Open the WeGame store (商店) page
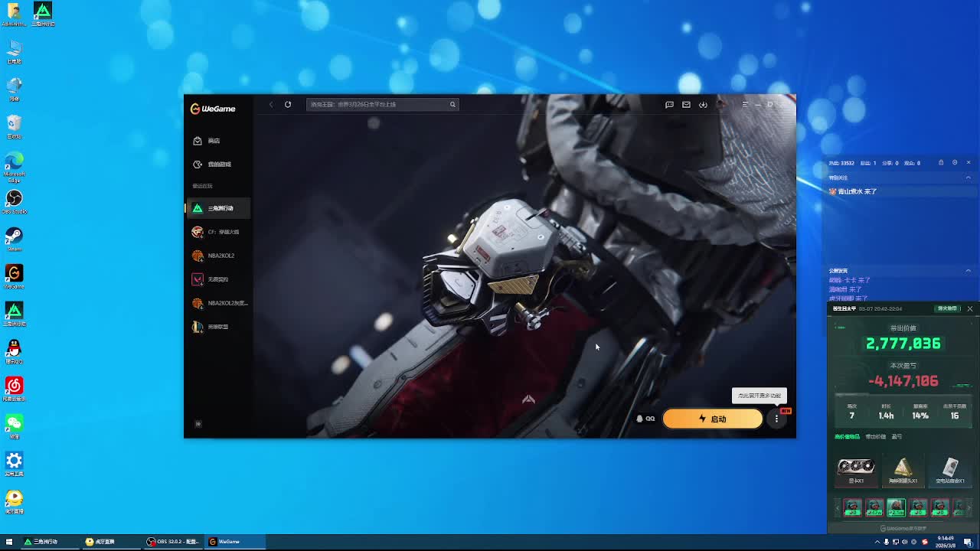 [213, 141]
